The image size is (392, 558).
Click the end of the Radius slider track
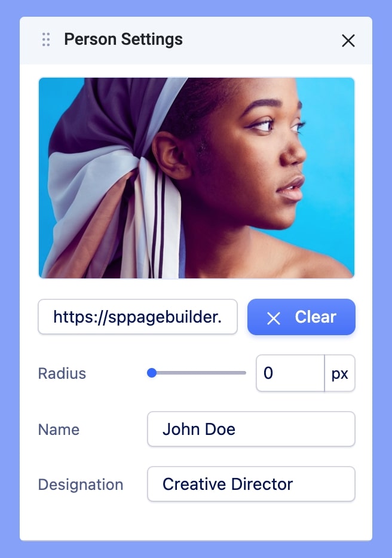coord(244,373)
